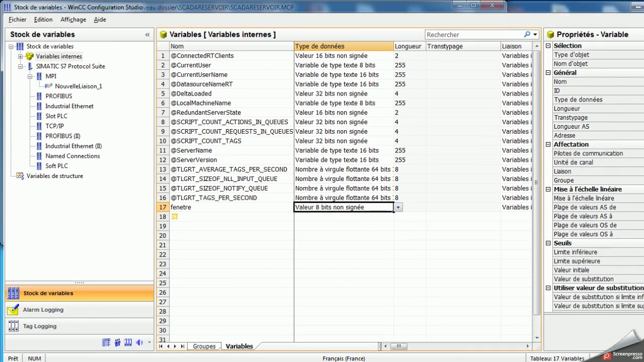The width and height of the screenshot is (644, 362).
Task: Collapse the MPI tree node
Action: pos(30,76)
